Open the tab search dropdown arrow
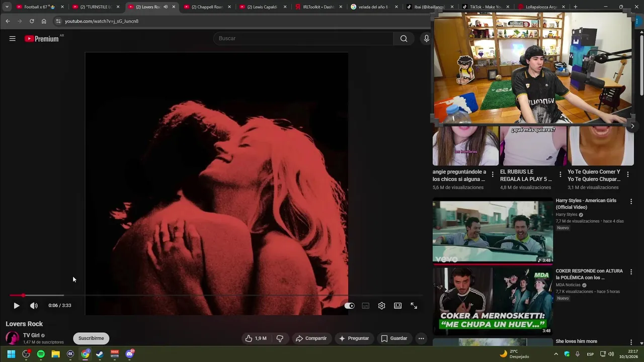 [7, 7]
